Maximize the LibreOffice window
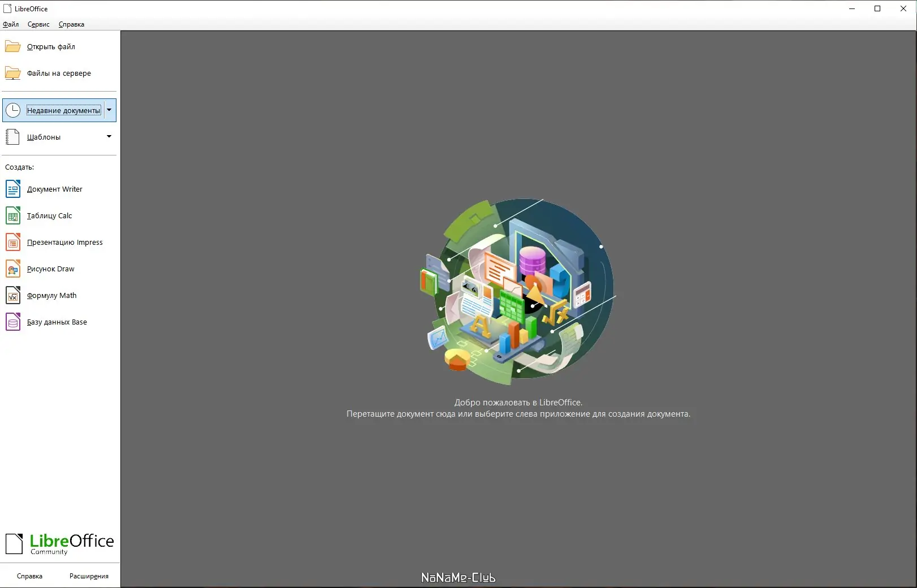Image resolution: width=917 pixels, height=588 pixels. pos(877,8)
